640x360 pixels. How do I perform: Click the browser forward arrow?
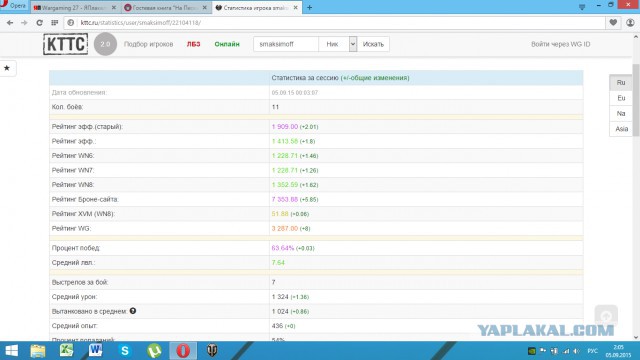(x=24, y=23)
